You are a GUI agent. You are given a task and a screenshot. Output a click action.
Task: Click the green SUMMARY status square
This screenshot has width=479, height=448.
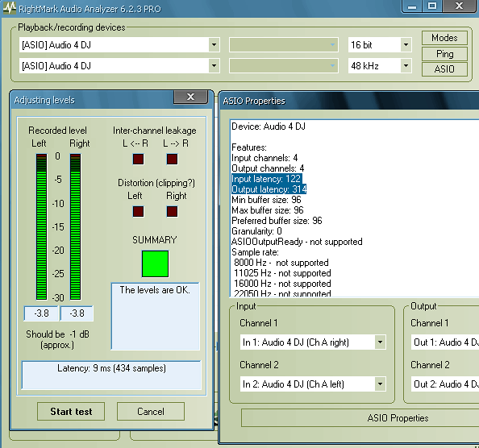(155, 264)
